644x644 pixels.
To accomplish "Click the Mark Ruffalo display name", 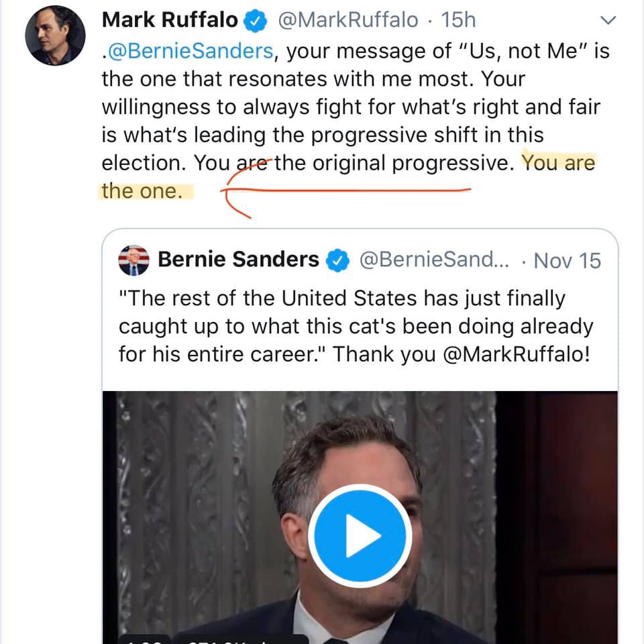I will (169, 20).
